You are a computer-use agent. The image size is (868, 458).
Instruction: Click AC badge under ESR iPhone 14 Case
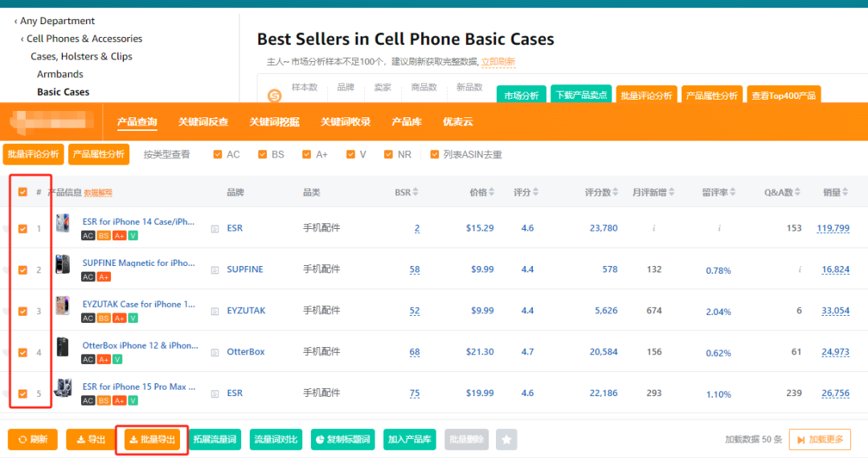(x=88, y=235)
